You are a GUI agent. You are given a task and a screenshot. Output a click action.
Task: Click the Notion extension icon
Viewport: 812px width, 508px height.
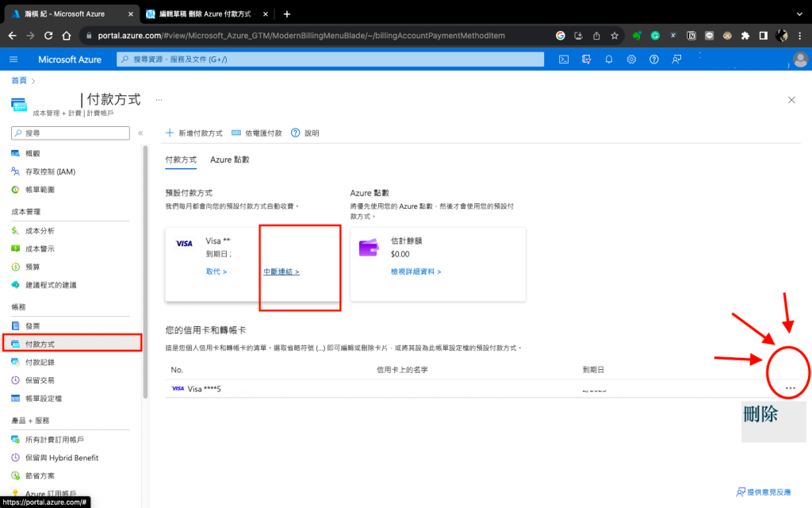click(691, 36)
